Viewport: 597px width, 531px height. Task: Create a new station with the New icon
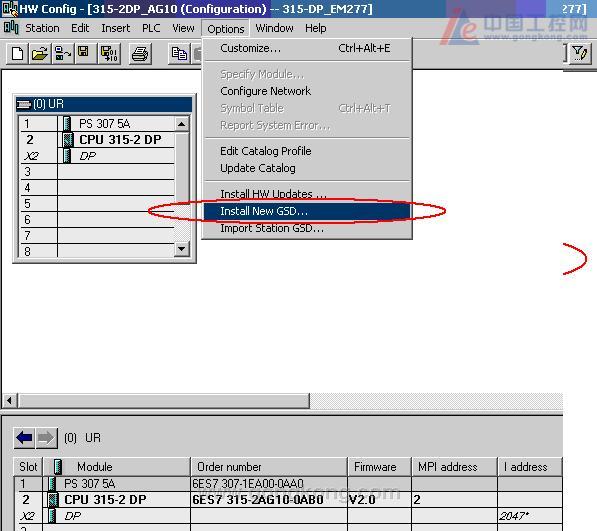coord(18,54)
